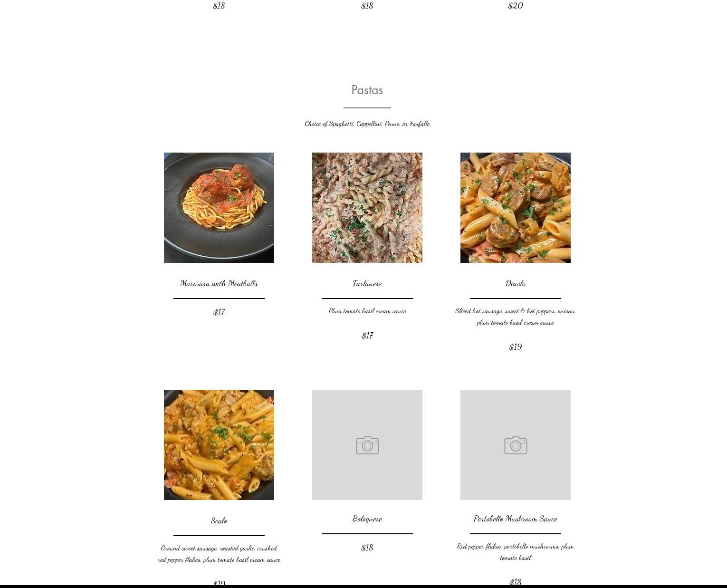Click the Farfanese $17 price

[367, 336]
